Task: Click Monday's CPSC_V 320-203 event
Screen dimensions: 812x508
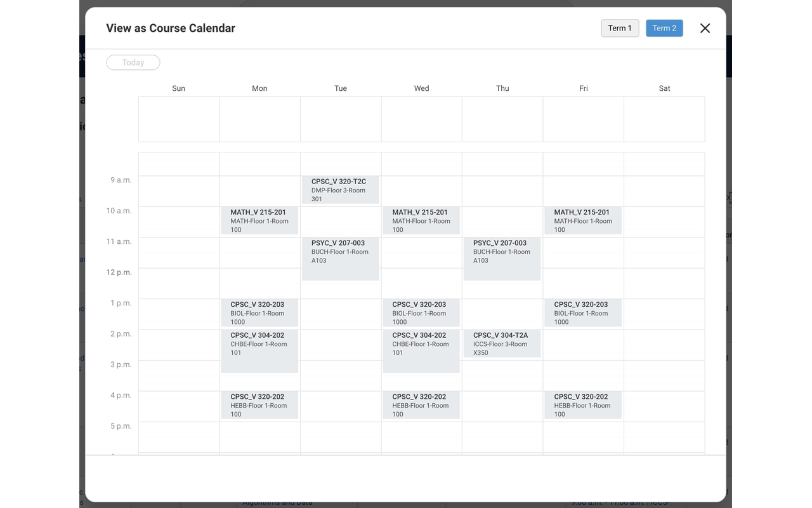Action: (x=259, y=312)
